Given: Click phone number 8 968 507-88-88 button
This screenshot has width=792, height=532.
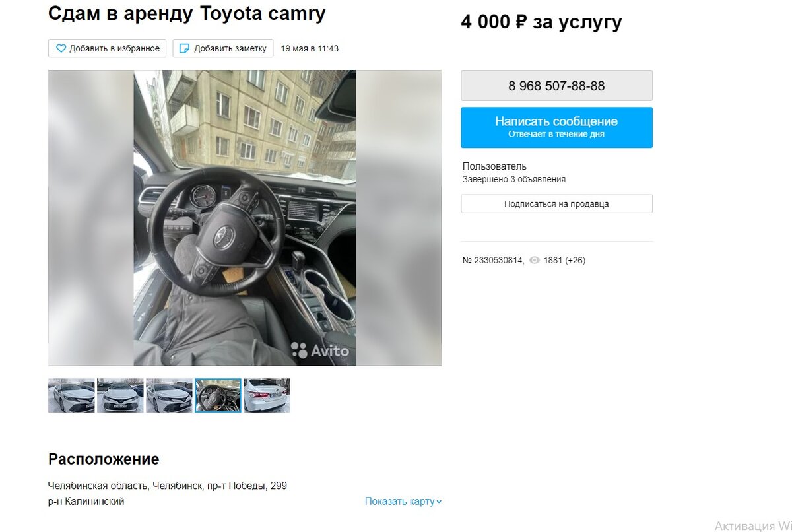Looking at the screenshot, I should pos(556,86).
